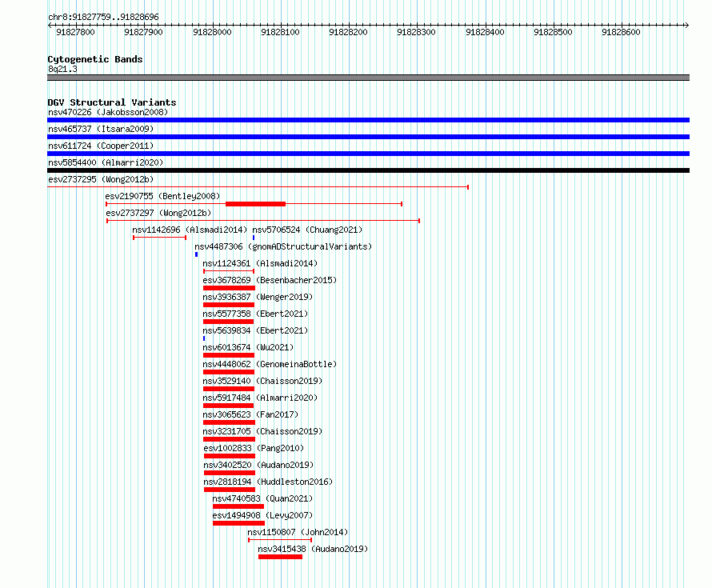Click ruler position 91828000
Viewport: 712px width, 588px height.
pos(212,32)
